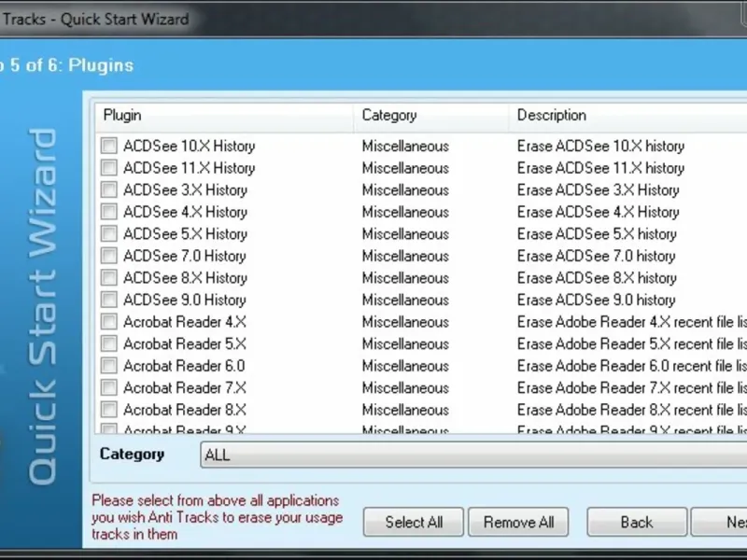Go Back to the previous wizard step
747x560 pixels.
point(637,523)
